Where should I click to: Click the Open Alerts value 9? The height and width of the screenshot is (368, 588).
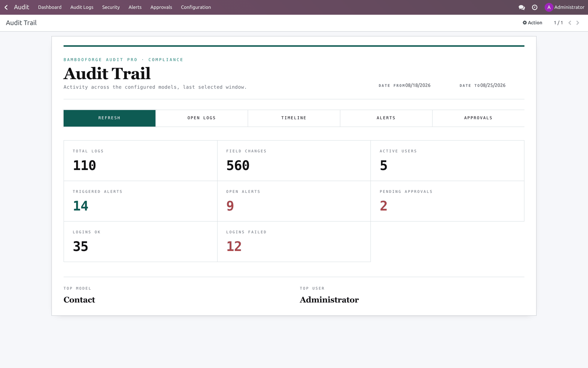(x=230, y=206)
